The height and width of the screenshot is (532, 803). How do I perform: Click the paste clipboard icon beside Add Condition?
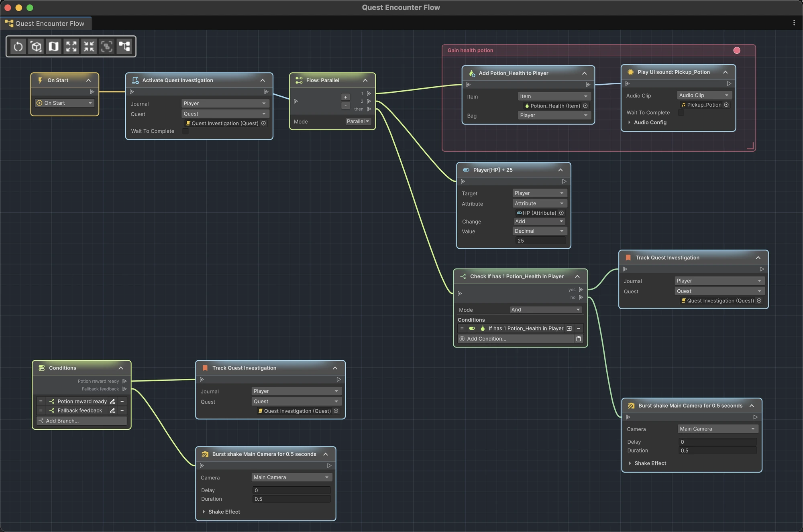(x=579, y=339)
